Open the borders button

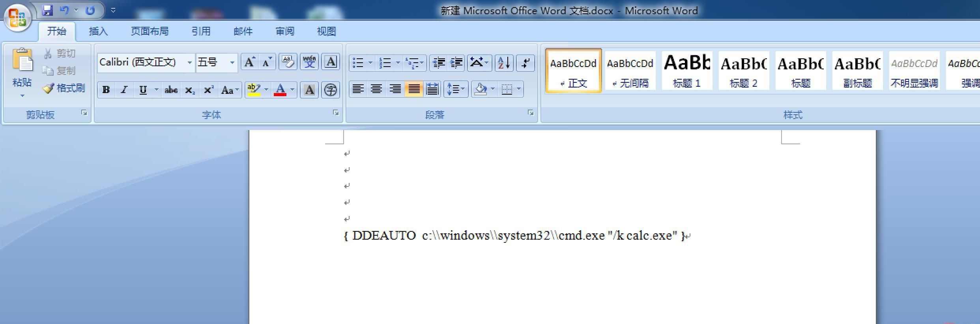(507, 89)
